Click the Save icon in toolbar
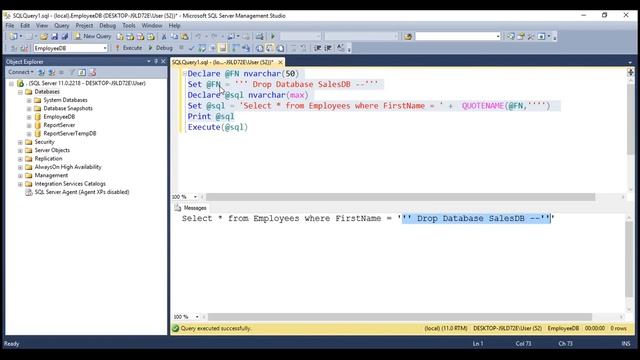Screen dimensions: 640x360 click(54, 36)
